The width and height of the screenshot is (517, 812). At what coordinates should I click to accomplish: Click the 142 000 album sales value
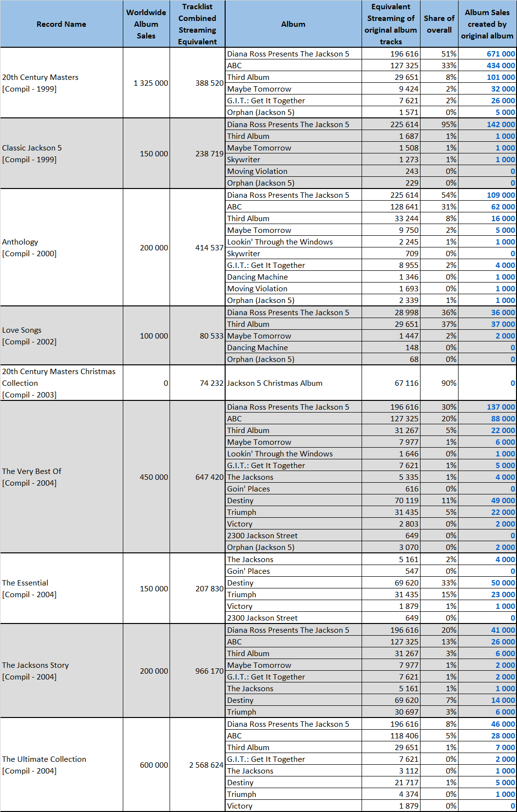click(501, 125)
